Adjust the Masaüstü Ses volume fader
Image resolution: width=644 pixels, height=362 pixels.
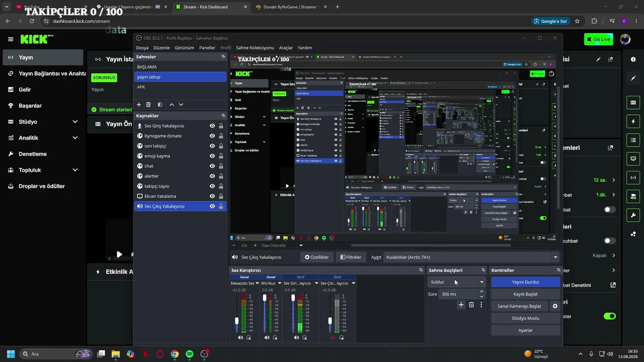236,320
